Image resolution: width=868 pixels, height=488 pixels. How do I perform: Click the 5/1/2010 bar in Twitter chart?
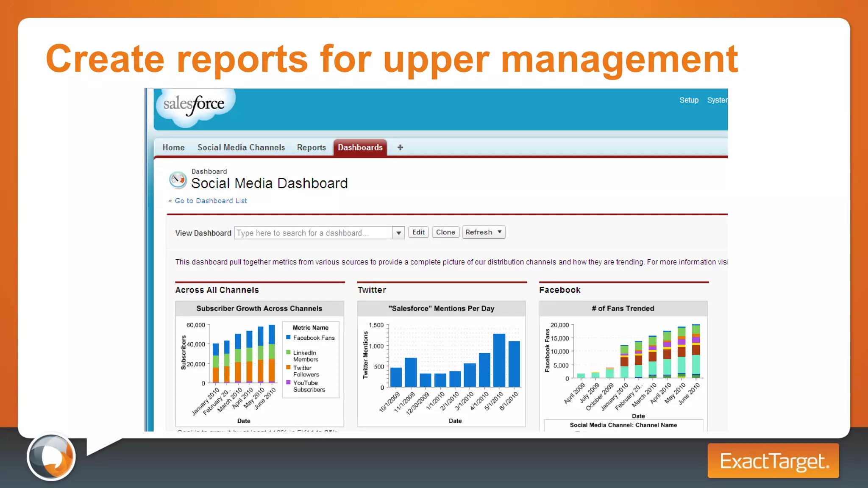[x=499, y=360]
